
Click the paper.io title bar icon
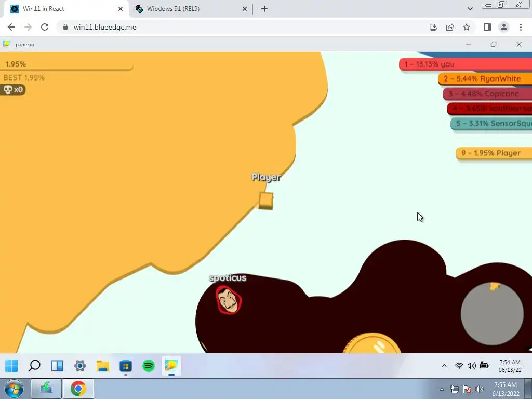[6, 44]
